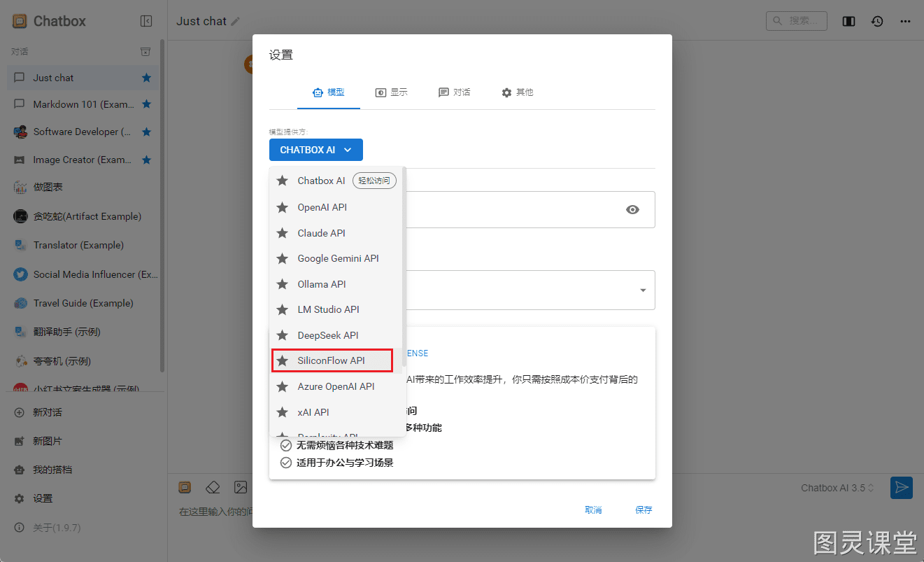Switch to the 模型 settings tab

coord(329,92)
